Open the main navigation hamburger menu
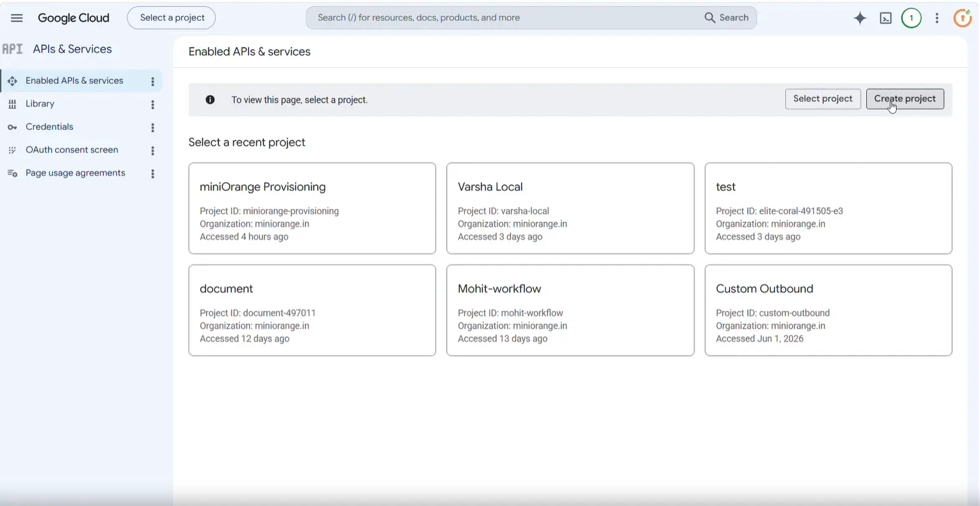The height and width of the screenshot is (506, 980). (x=17, y=18)
